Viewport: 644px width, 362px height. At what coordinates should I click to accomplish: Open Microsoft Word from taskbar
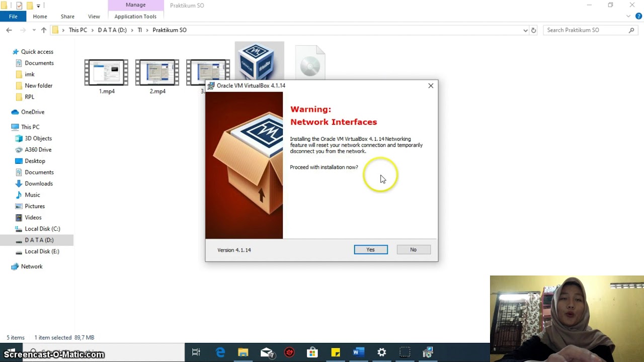[x=358, y=352]
